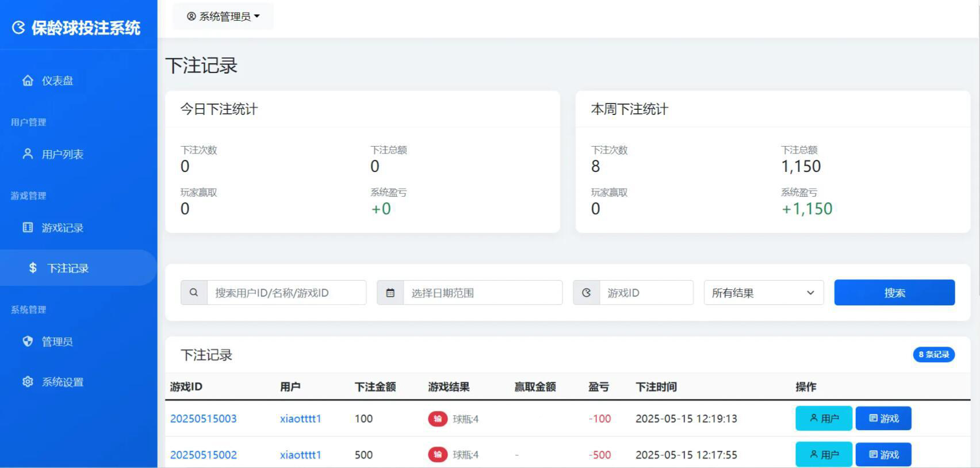Image resolution: width=980 pixels, height=468 pixels.
Task: Click the 用户列表 person icon
Action: pyautogui.click(x=28, y=154)
